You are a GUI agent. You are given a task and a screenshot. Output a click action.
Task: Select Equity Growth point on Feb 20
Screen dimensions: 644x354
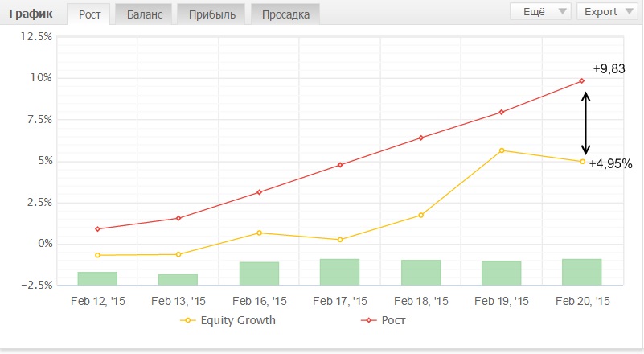[x=582, y=162]
